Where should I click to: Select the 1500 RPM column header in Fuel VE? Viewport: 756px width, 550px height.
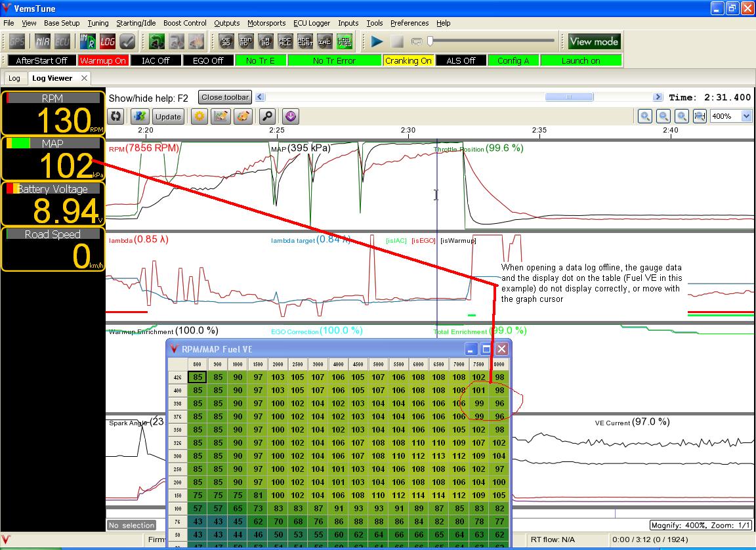258,364
